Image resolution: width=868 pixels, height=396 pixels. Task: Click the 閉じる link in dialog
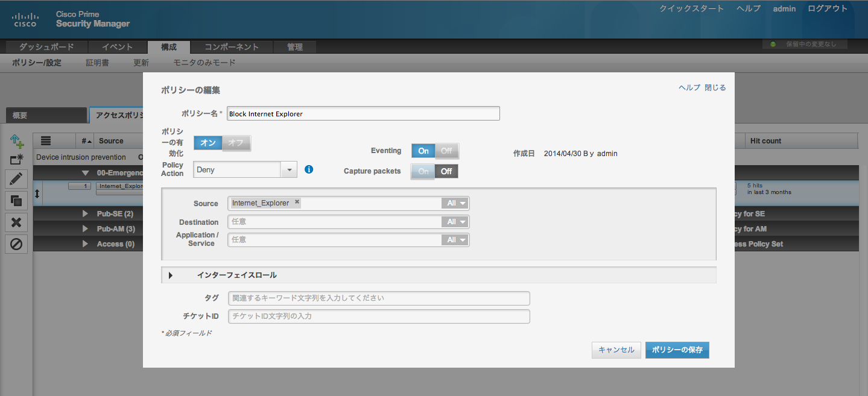pyautogui.click(x=715, y=87)
